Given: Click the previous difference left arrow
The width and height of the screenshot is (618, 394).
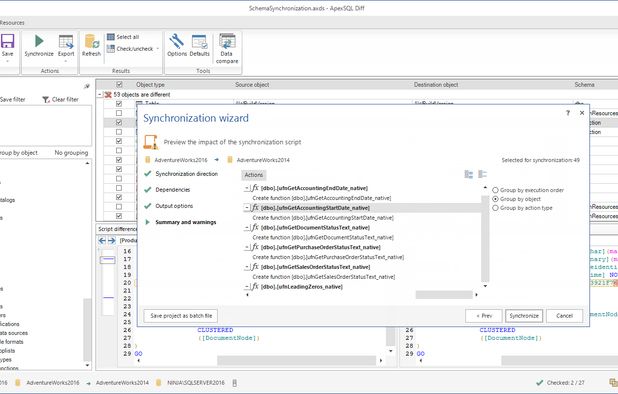Looking at the screenshot, I should (102, 241).
